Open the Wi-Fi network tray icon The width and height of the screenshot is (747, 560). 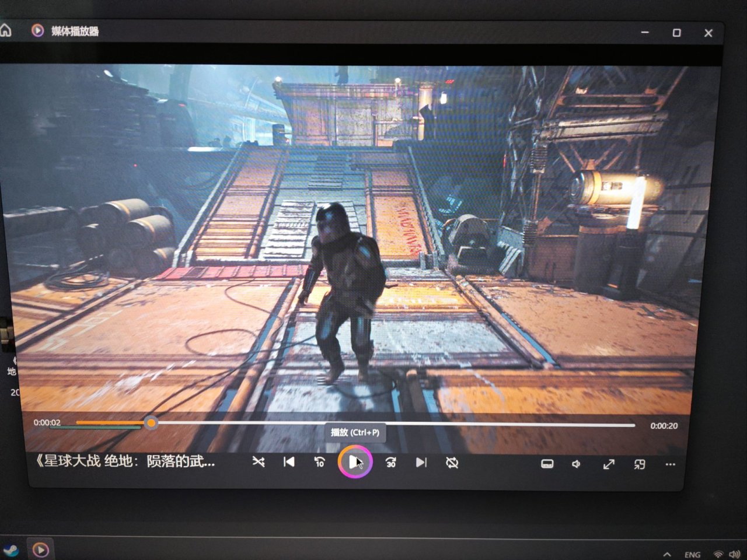point(718,554)
